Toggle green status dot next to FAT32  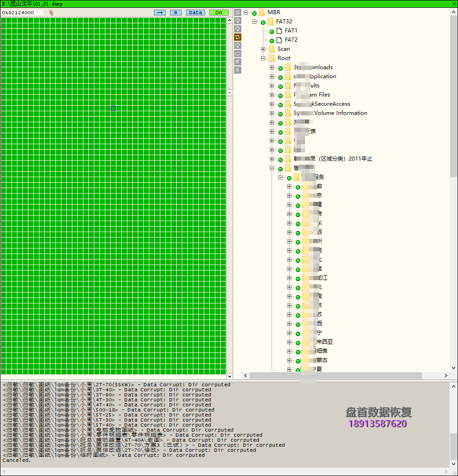pos(263,22)
